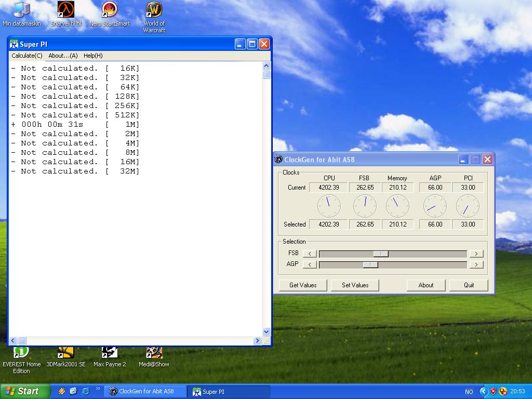This screenshot has width=532, height=399.
Task: Click the 'Not calculated. [ 32M]' line
Action: coord(75,171)
